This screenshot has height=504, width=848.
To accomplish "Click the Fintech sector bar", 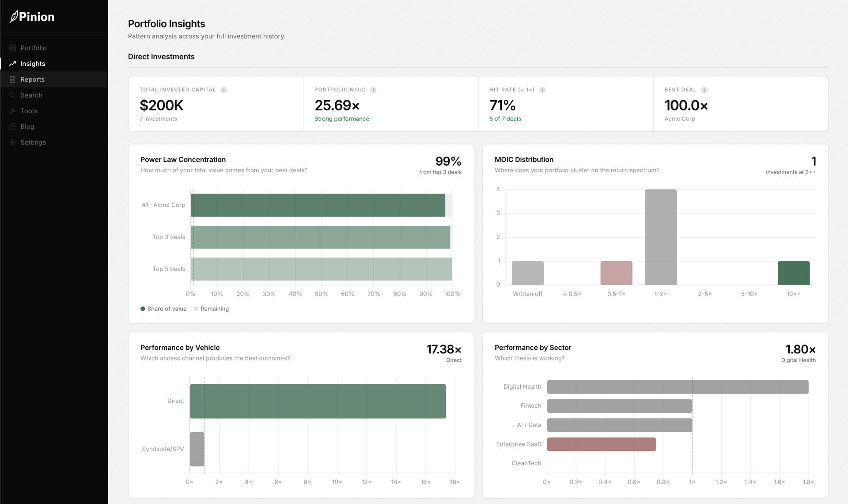I will pyautogui.click(x=619, y=406).
